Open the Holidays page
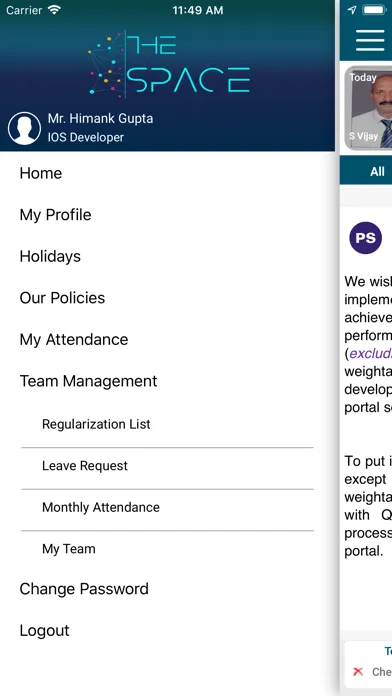Image resolution: width=392 pixels, height=696 pixels. click(50, 256)
